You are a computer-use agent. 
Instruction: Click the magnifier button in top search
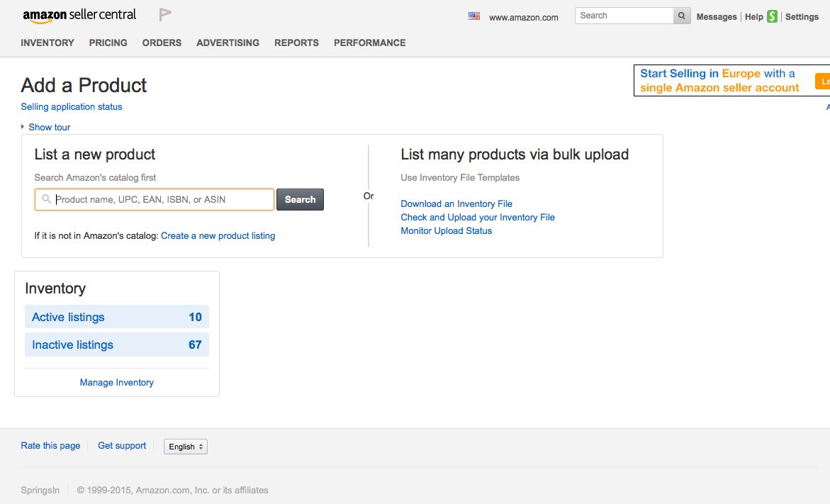tap(682, 16)
